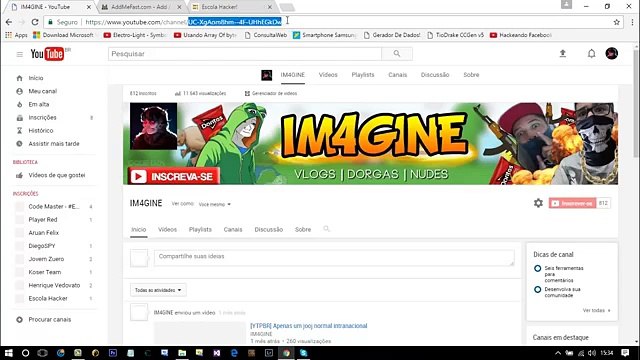Click the Assistir mais tarde clock icon
This screenshot has height=360, width=640.
[x=19, y=144]
